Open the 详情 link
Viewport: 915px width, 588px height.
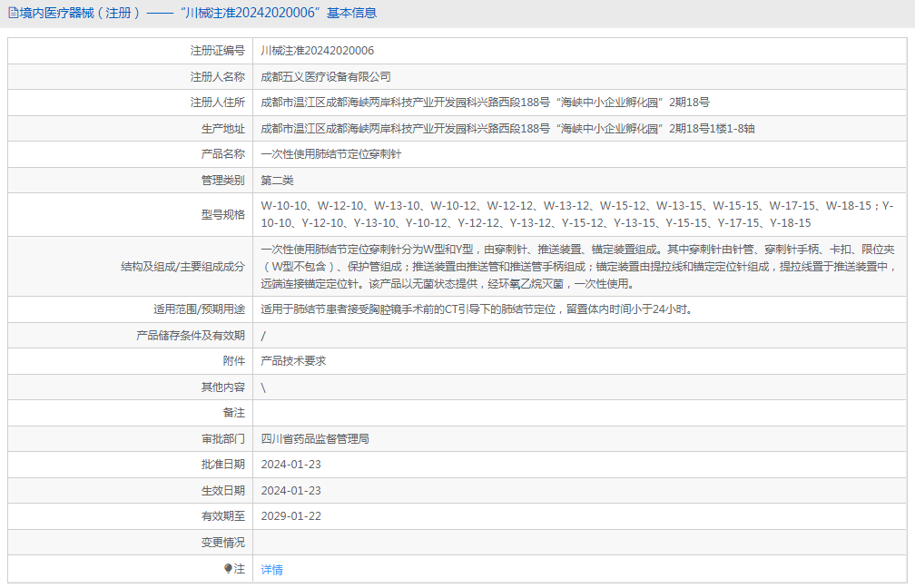pyautogui.click(x=272, y=569)
